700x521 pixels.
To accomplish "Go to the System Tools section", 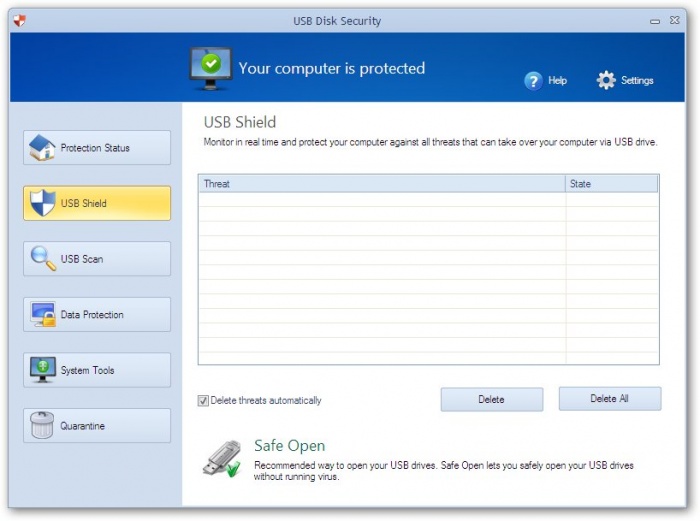I will pyautogui.click(x=97, y=370).
